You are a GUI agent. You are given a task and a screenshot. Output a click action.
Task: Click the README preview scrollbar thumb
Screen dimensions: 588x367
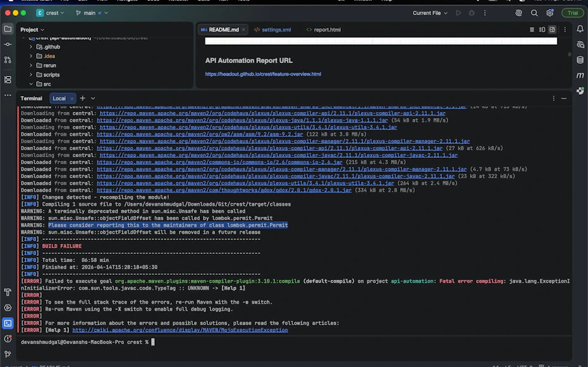point(570,54)
